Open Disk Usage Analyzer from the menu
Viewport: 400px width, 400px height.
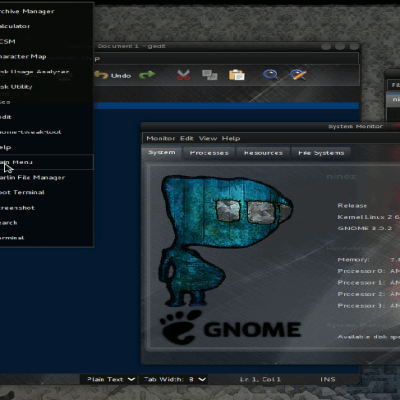(47, 72)
